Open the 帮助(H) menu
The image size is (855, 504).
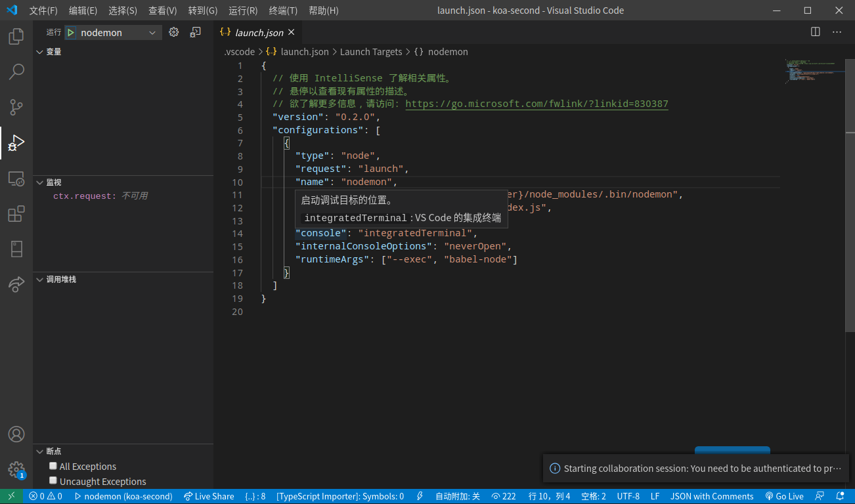point(323,10)
